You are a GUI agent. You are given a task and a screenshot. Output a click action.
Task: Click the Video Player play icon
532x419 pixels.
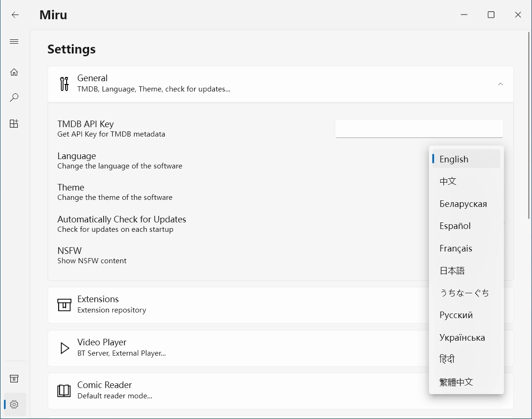[x=64, y=348]
